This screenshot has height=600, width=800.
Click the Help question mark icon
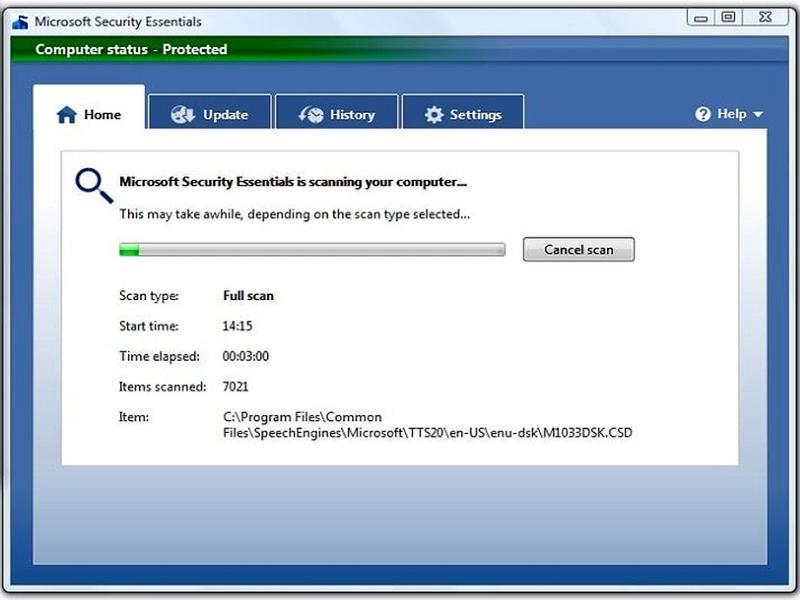(703, 114)
